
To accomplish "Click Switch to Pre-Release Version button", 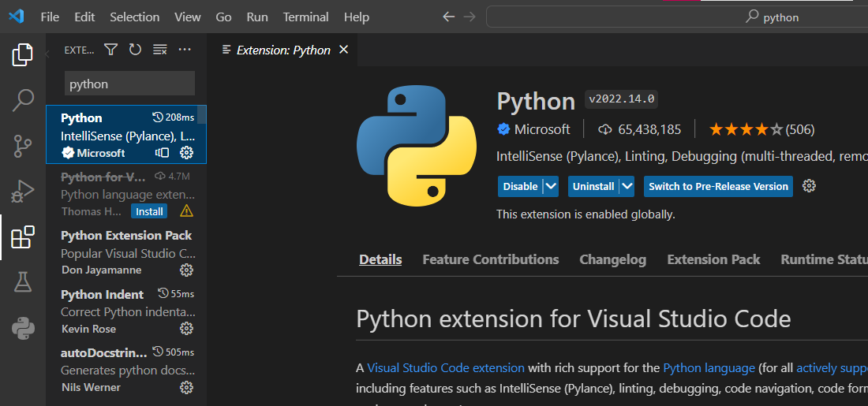I will pyautogui.click(x=718, y=187).
